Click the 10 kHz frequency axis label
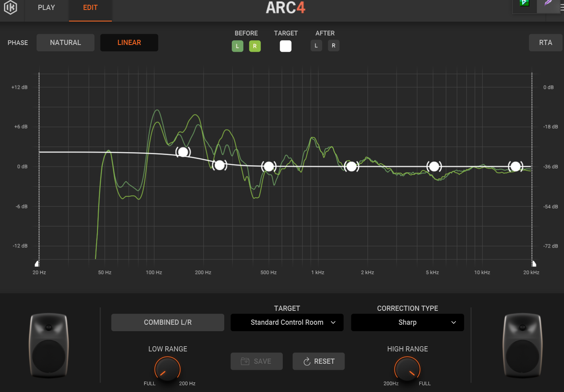Viewport: 564px width, 392px height. coord(482,273)
